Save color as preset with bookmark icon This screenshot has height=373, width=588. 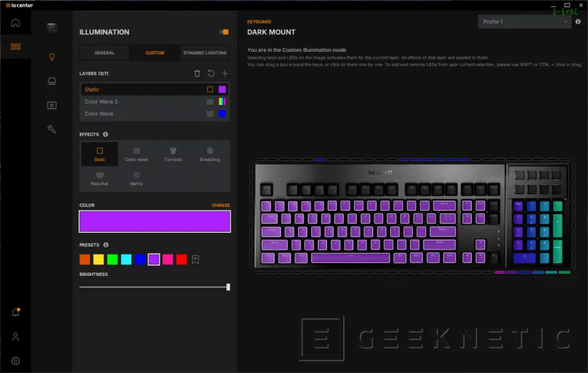coord(196,260)
